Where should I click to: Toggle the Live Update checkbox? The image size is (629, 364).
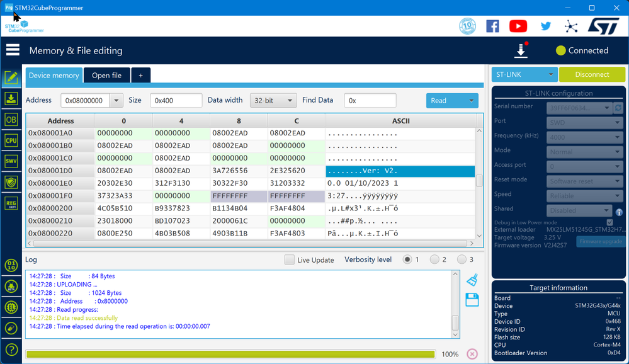coord(289,259)
